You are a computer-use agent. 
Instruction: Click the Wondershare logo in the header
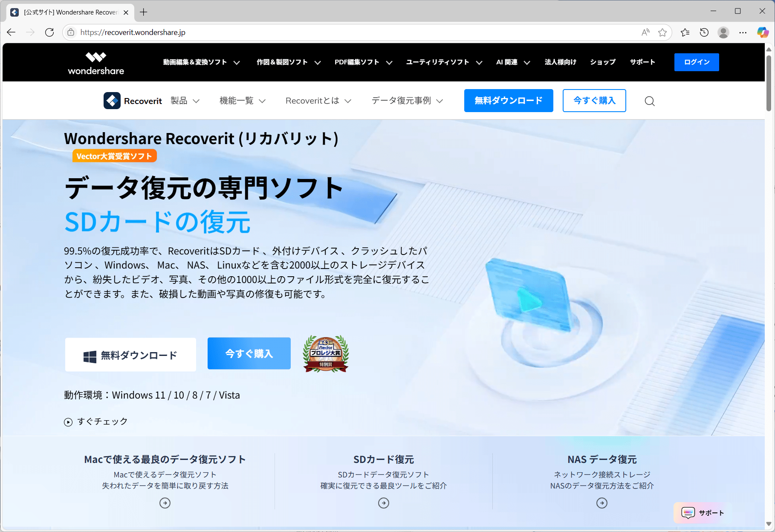pos(95,62)
